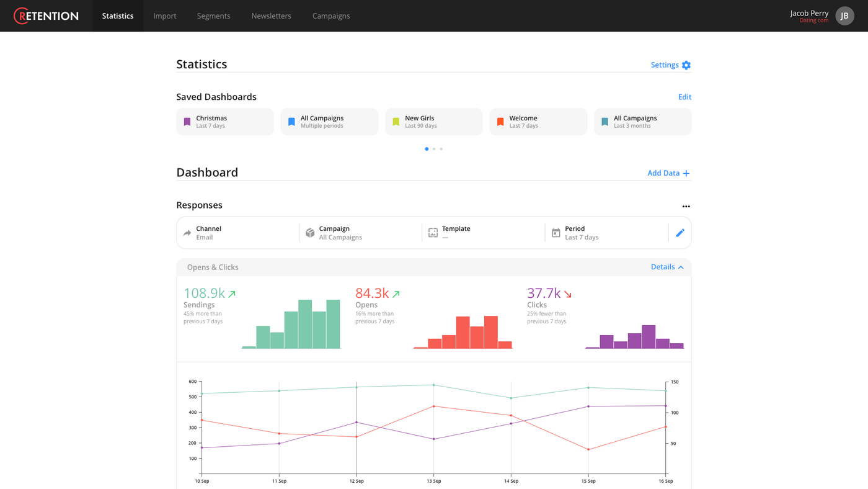868x489 pixels.
Task: Open the New Girls dashboard
Action: (434, 122)
